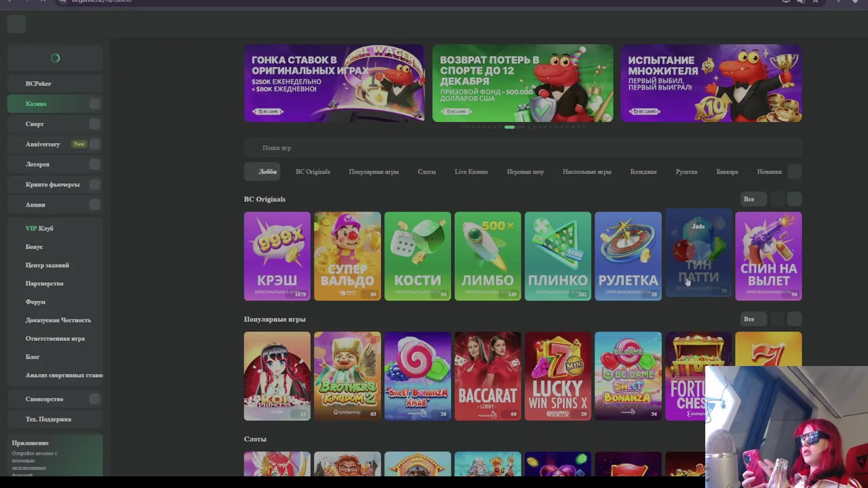The width and height of the screenshot is (868, 488).
Task: Expand the Лотерея sidebar submenu arrow
Action: [x=94, y=164]
